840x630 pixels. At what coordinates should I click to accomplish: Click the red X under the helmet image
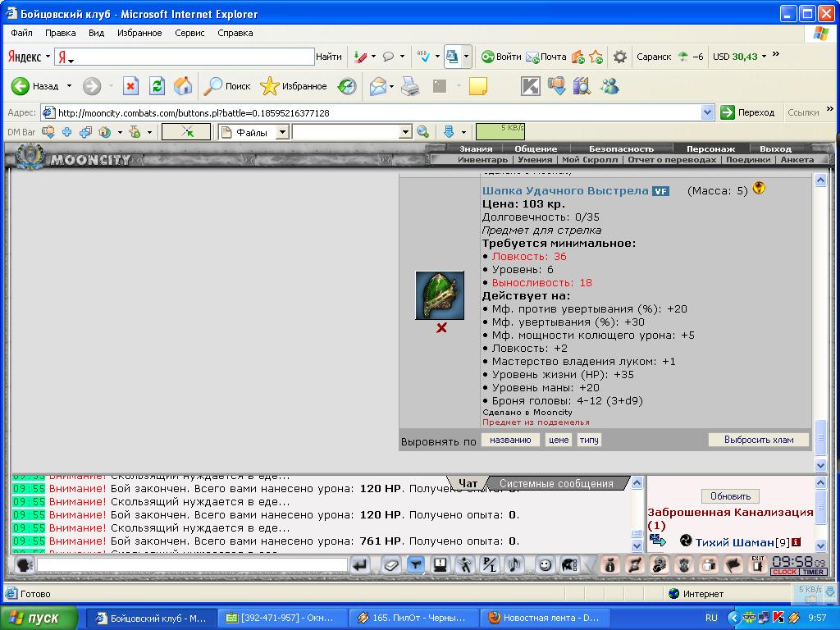point(441,328)
